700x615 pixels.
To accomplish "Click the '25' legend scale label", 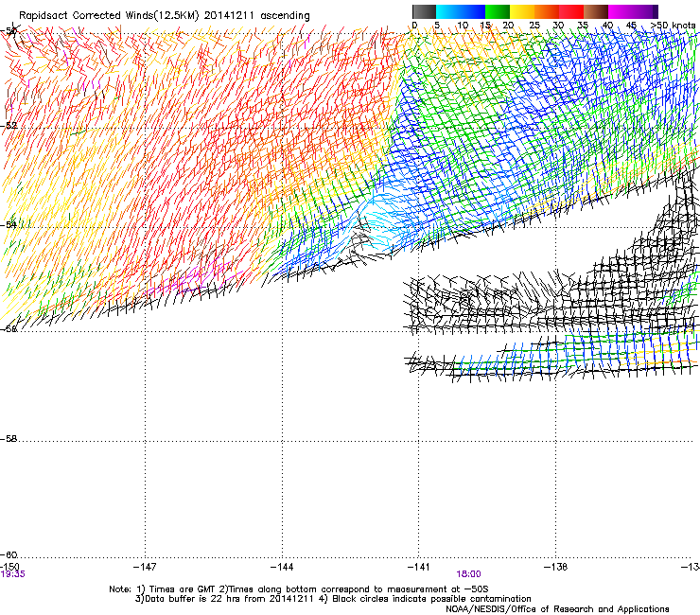I will (534, 26).
